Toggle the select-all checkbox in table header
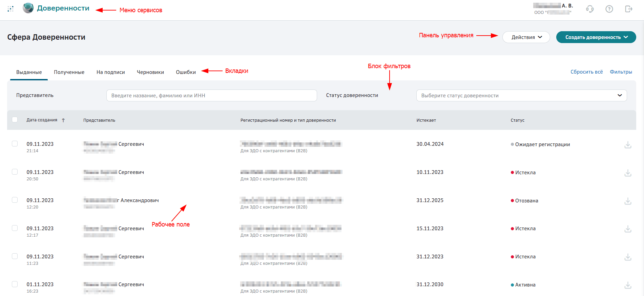 pos(15,119)
